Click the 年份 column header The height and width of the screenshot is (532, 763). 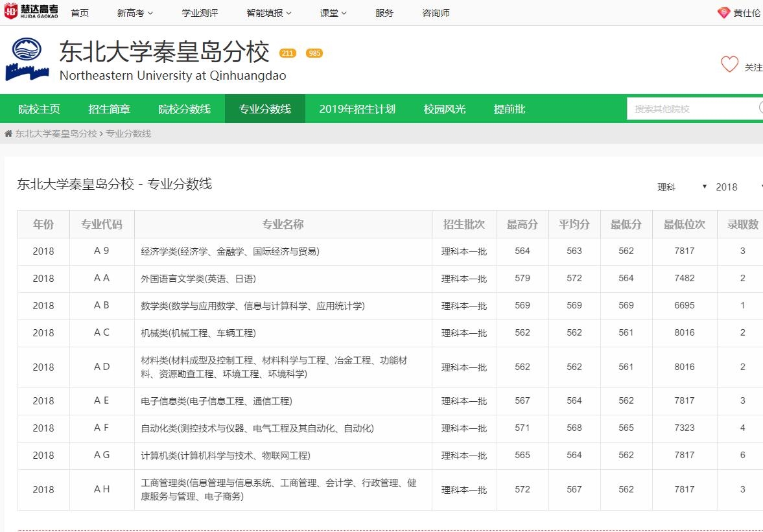43,224
